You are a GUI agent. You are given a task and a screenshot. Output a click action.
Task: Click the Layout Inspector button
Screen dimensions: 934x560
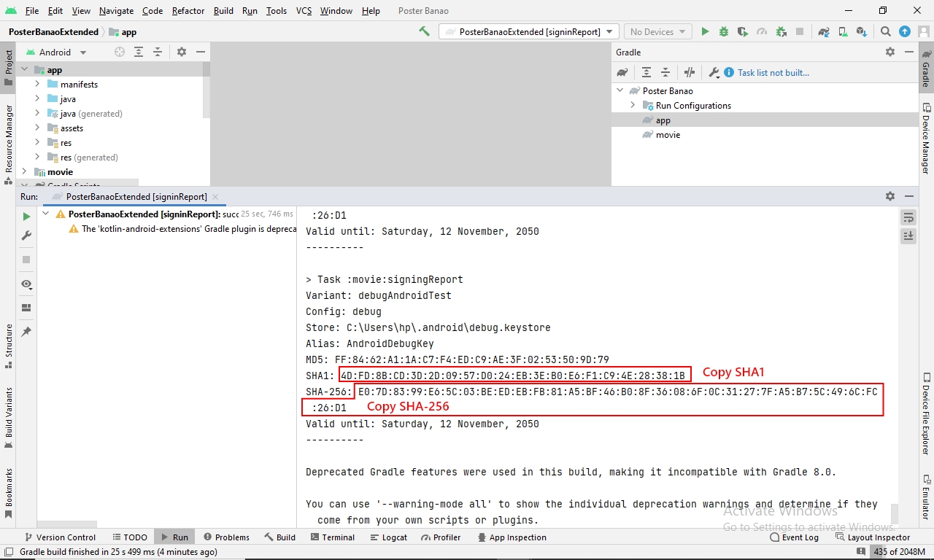click(x=872, y=537)
